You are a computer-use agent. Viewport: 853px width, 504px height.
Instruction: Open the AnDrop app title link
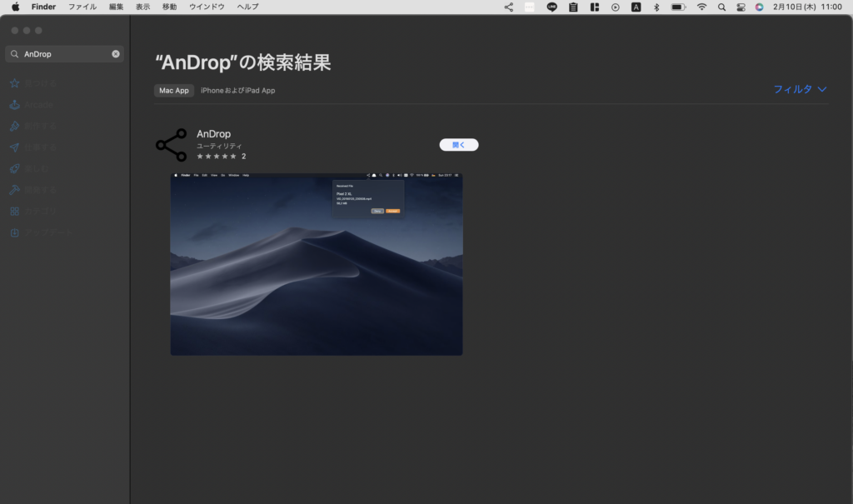pyautogui.click(x=213, y=134)
